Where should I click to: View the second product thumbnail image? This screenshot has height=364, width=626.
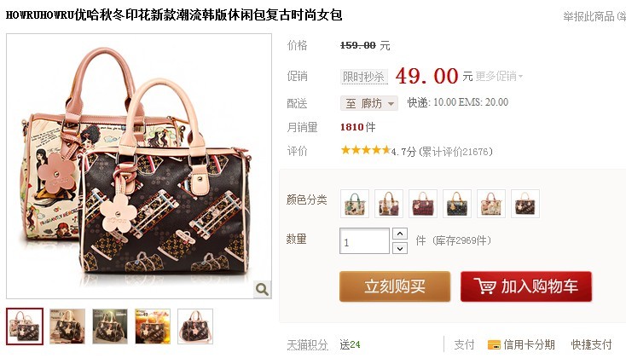click(x=67, y=326)
